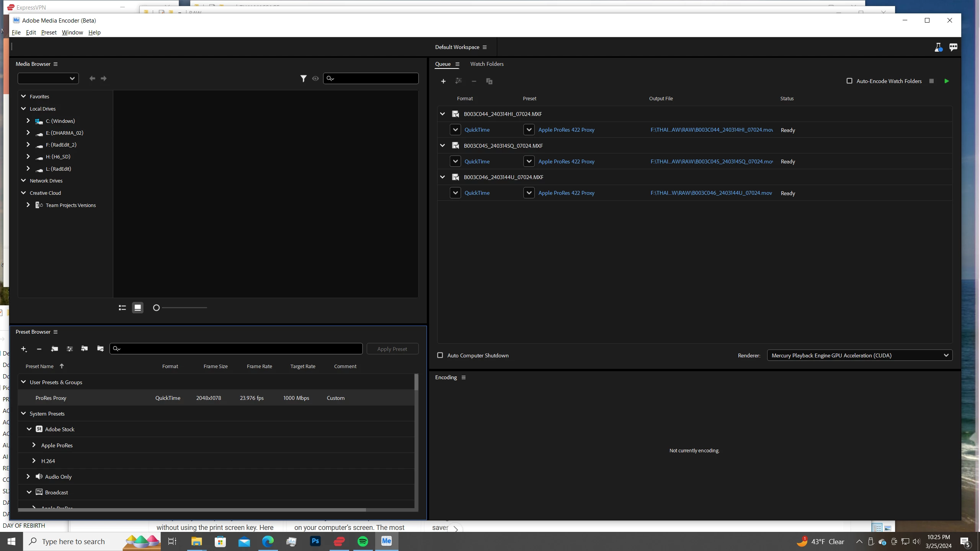980x551 pixels.
Task: Expand the F: (RadEdit_2) drive
Action: (28, 145)
